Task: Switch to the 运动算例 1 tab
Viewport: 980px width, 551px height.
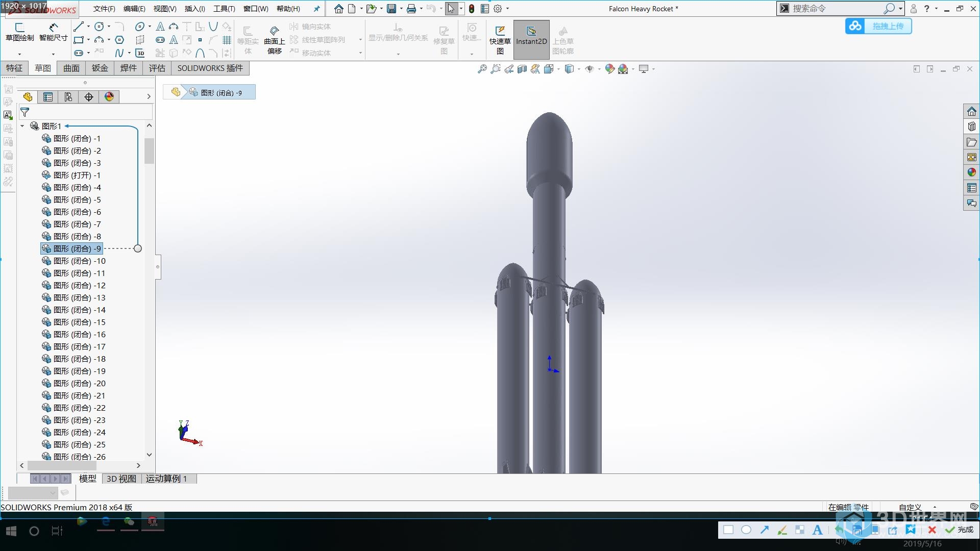Action: point(166,479)
